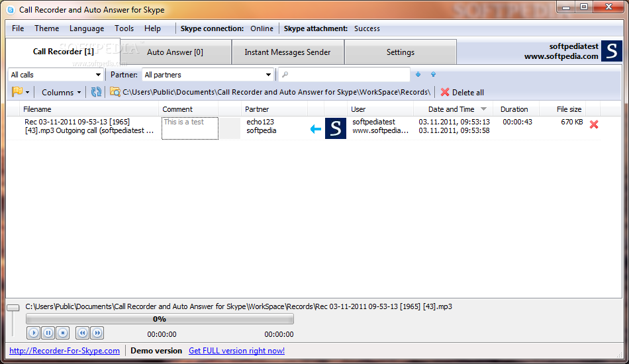Jump to previous search result arrow

[x=433, y=74]
